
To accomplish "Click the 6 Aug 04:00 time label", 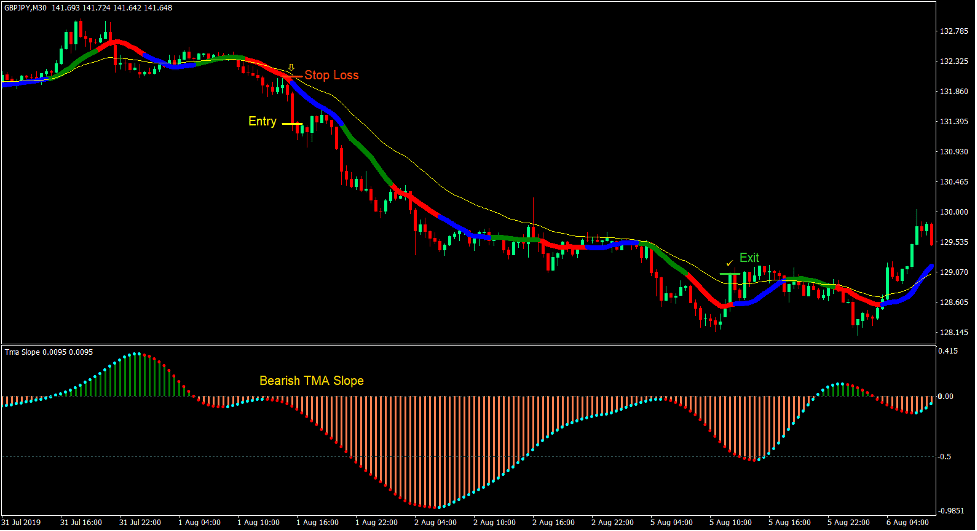I will pos(908,522).
